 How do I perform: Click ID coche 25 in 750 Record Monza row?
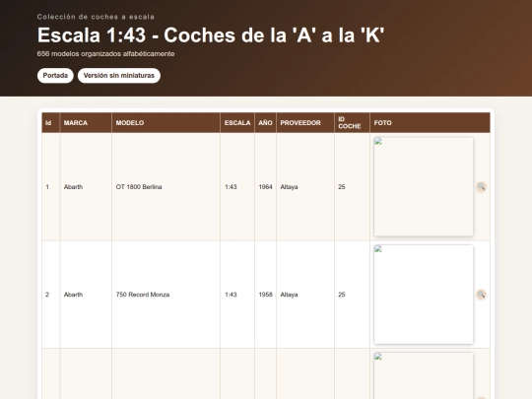coord(342,295)
